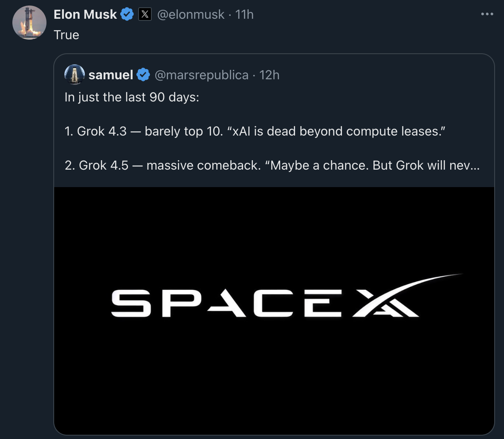Visit the @marsrepublica handle link

pyautogui.click(x=202, y=75)
